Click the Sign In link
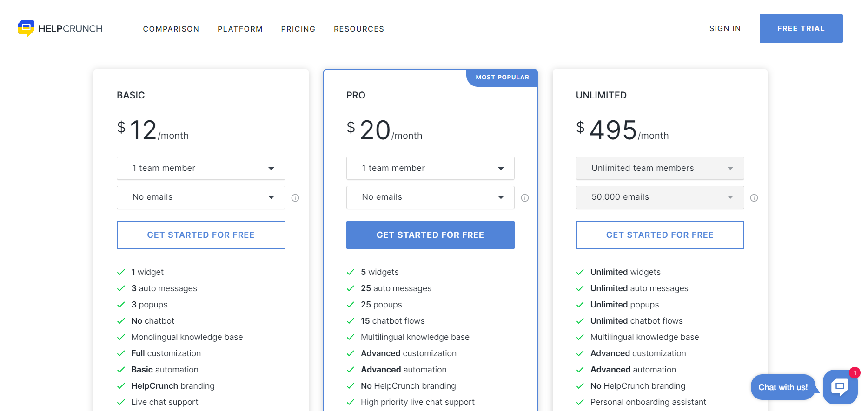The height and width of the screenshot is (411, 868). tap(725, 28)
